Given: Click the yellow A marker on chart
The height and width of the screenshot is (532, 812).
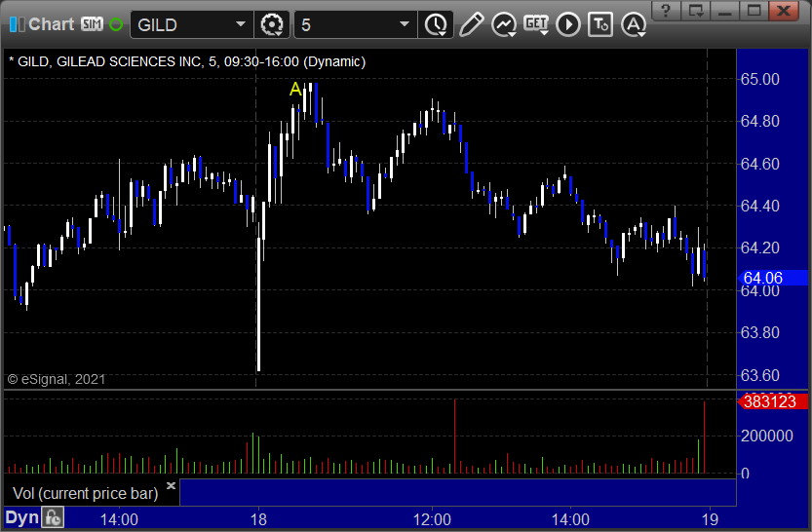Looking at the screenshot, I should (x=295, y=89).
